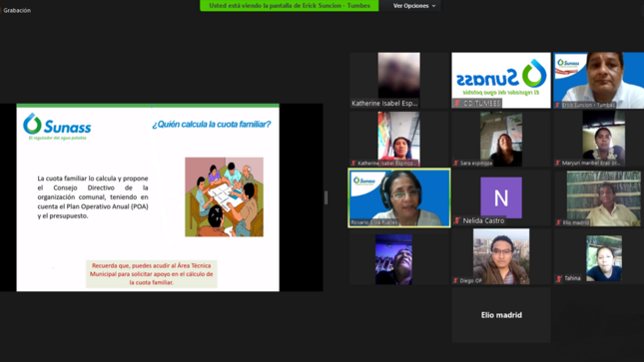Click the muted mic icon on Sara espinoza
The width and height of the screenshot is (644, 362).
point(456,163)
